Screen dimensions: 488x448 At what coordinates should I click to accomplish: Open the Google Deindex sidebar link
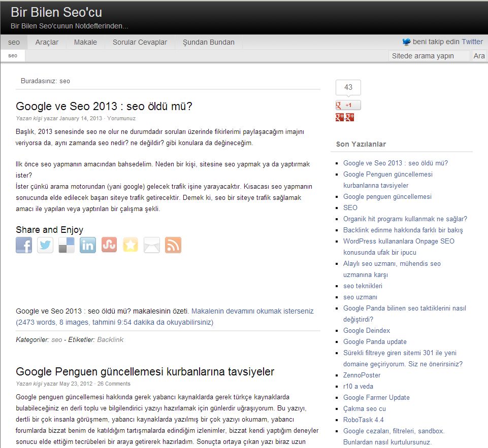(x=367, y=330)
